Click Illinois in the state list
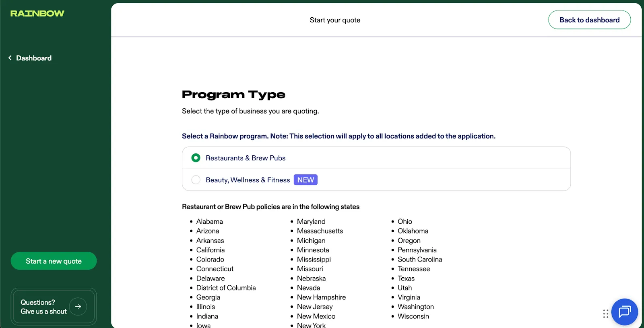The height and width of the screenshot is (328, 644). pyautogui.click(x=206, y=307)
